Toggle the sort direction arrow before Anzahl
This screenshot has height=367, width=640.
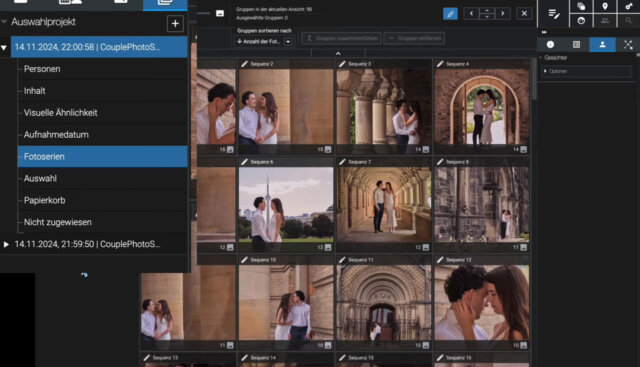pos(240,41)
